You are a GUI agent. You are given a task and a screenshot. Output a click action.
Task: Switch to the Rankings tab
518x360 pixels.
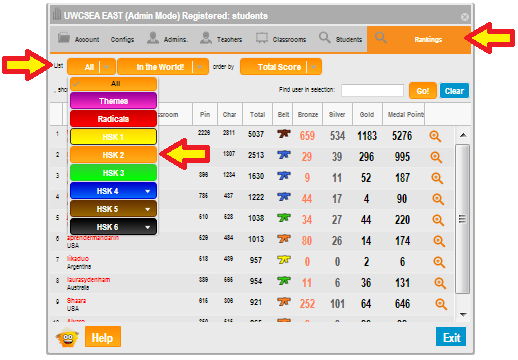click(x=419, y=39)
